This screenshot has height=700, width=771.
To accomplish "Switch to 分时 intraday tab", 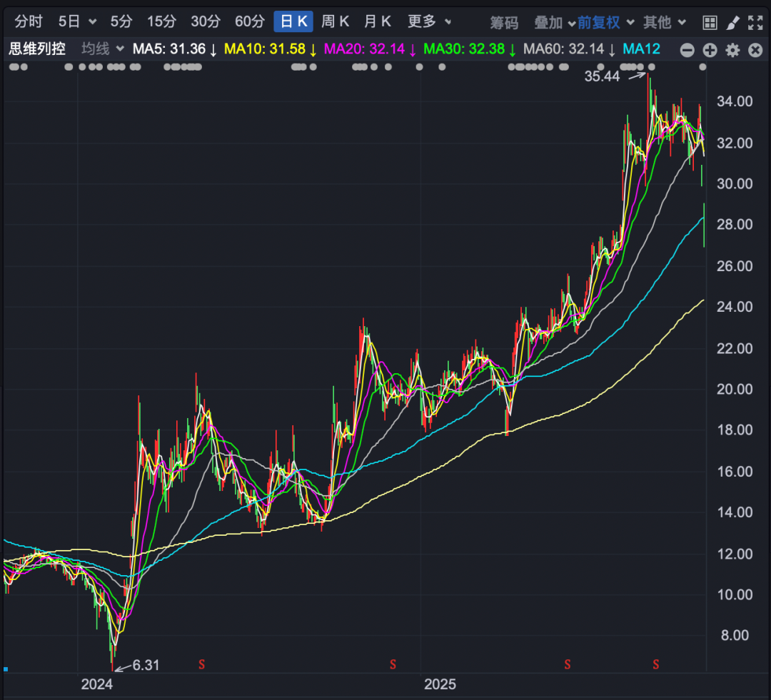I will coord(29,22).
